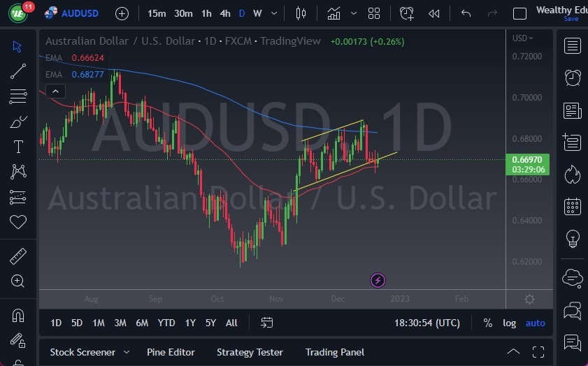Screen dimensions: 588x366
Task: Select the ruler measure tool
Action: click(18, 256)
